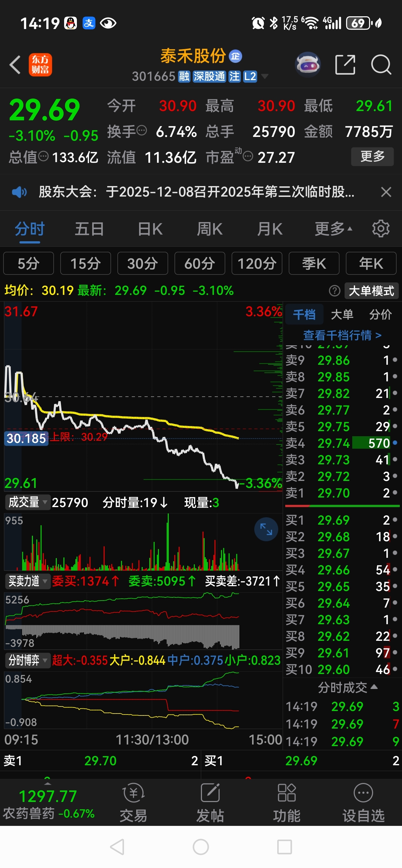This screenshot has width=402, height=868.
Task: Open the 分时博弈 indicator dropdown
Action: click(28, 660)
